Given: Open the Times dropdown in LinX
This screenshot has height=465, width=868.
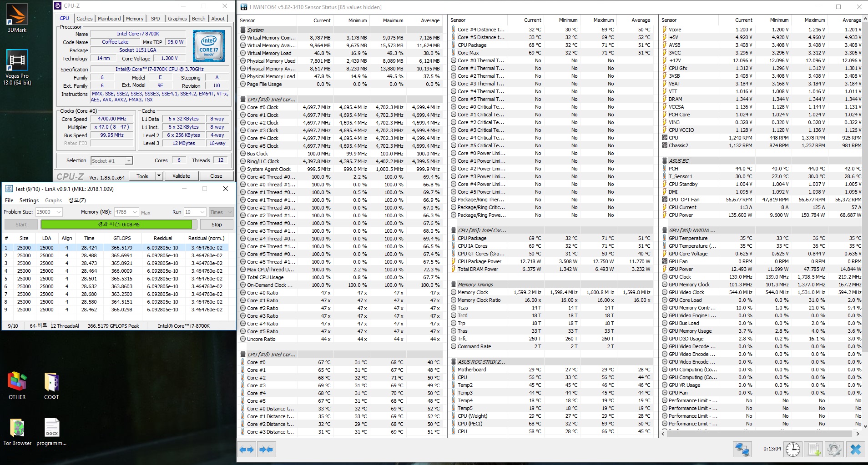Looking at the screenshot, I should (221, 212).
